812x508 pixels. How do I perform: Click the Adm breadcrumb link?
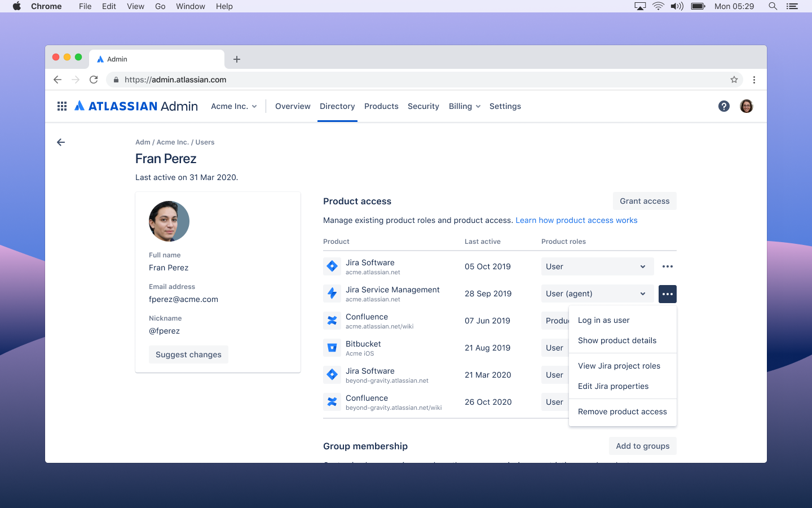pyautogui.click(x=143, y=142)
